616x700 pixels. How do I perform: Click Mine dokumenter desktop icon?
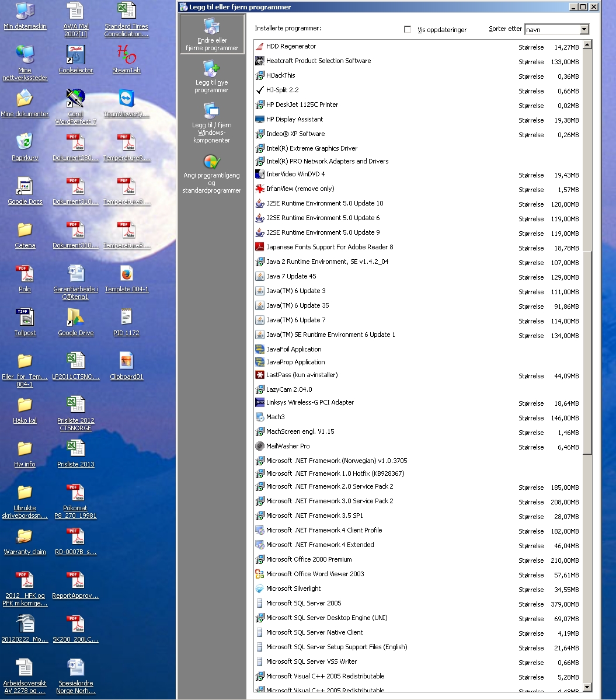pyautogui.click(x=25, y=103)
